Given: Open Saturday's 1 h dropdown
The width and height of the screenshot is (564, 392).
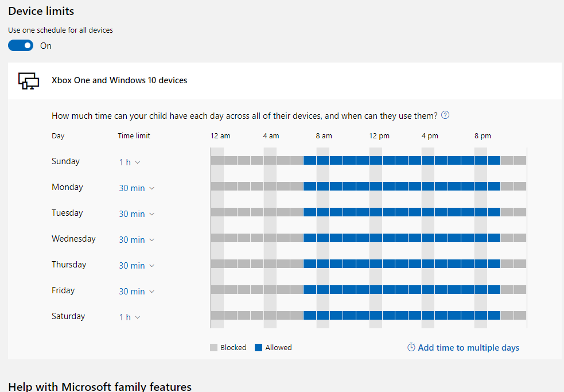Looking at the screenshot, I should [130, 317].
